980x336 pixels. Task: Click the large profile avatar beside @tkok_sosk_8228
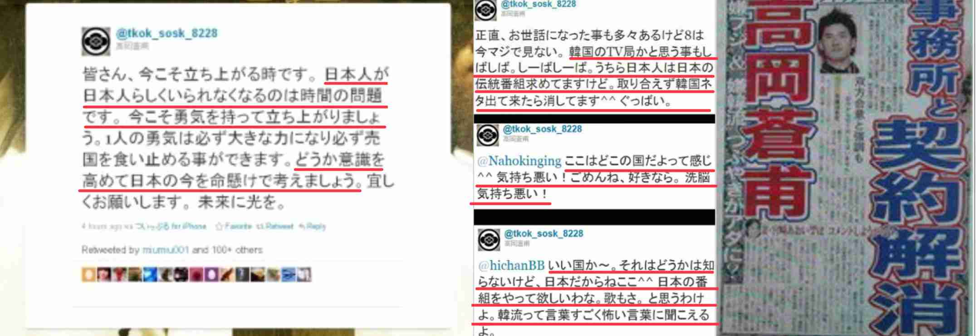(96, 41)
